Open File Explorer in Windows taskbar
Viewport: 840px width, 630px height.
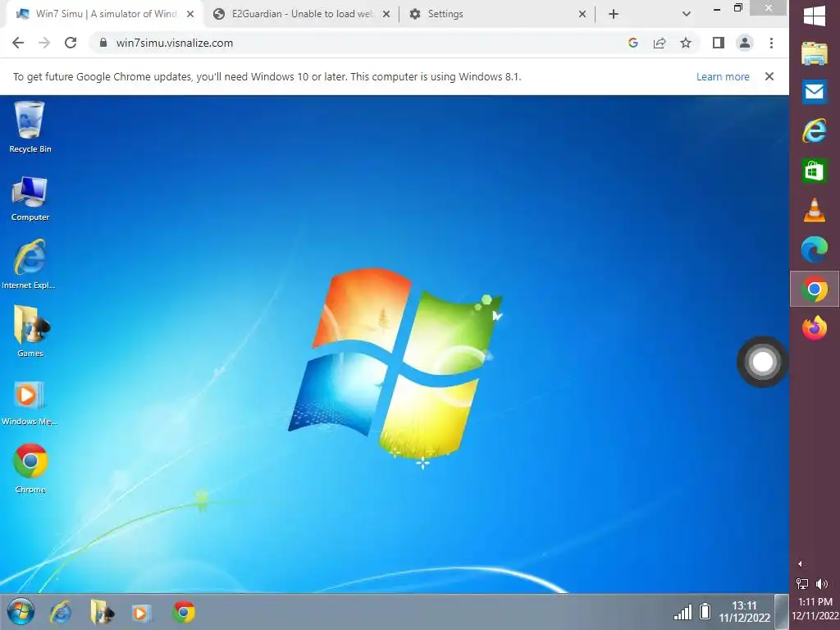pos(815,53)
